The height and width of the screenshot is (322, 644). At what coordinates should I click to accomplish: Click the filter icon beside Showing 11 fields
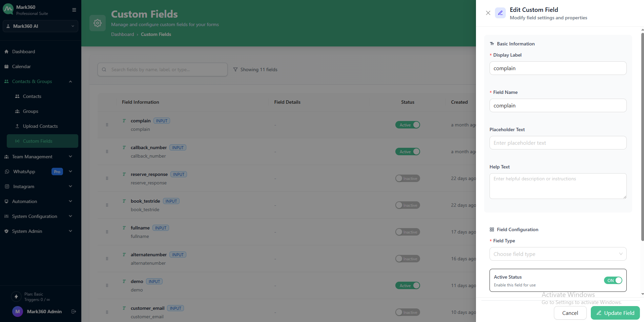click(x=235, y=69)
